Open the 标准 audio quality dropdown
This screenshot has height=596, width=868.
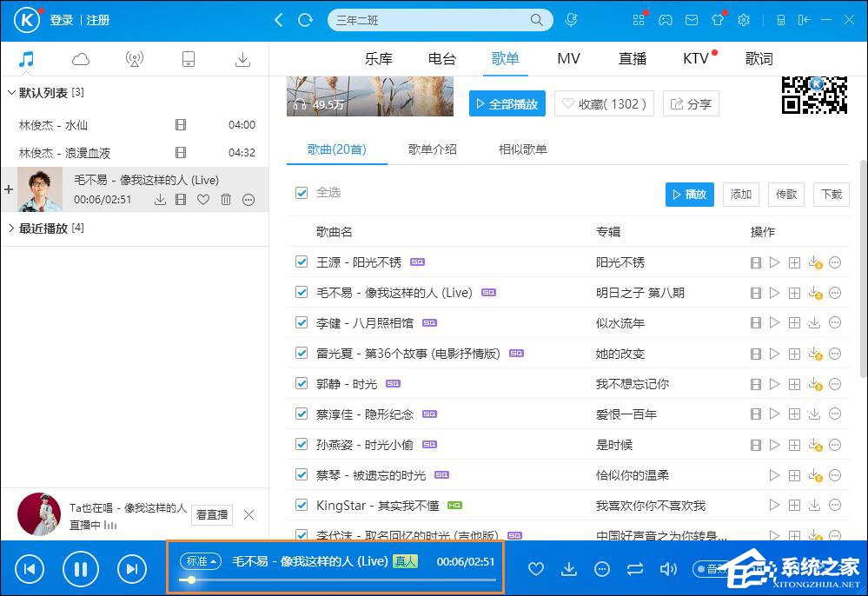click(x=201, y=561)
